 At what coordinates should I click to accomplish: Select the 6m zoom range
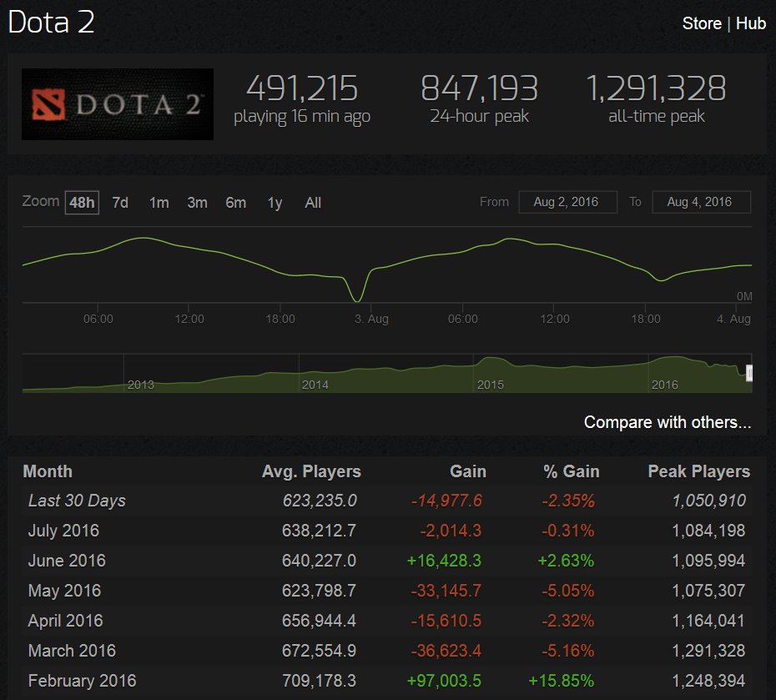[x=235, y=203]
